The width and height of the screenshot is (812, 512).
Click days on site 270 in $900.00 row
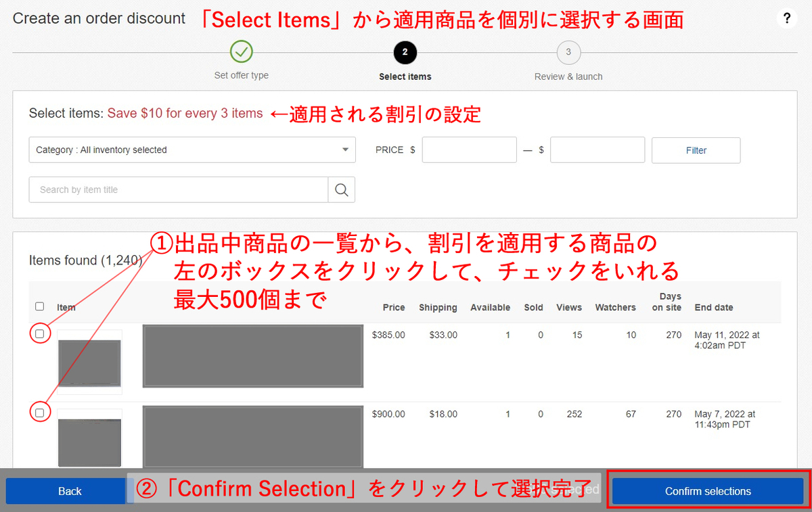click(674, 414)
